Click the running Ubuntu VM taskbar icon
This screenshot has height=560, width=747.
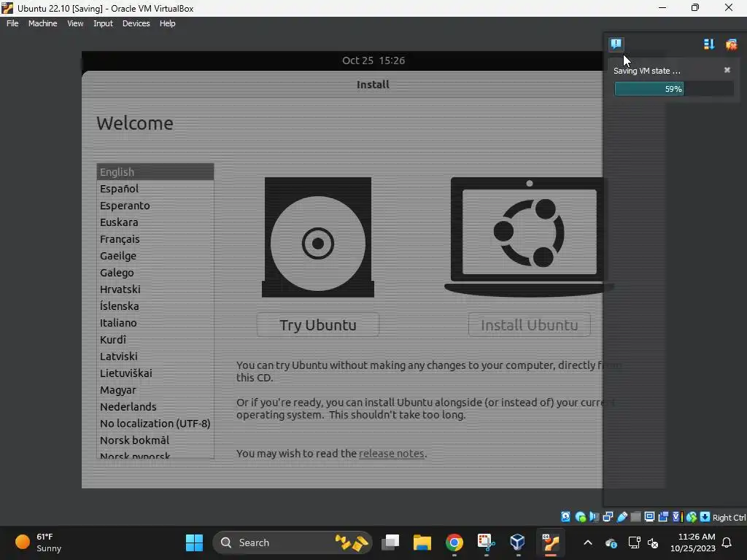click(x=550, y=542)
